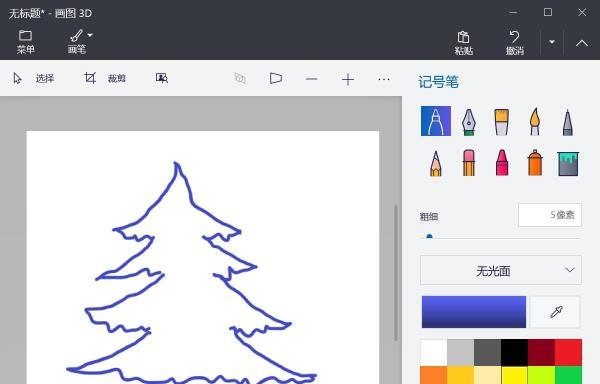Viewport: 600px width, 384px height.
Task: Zoom in with the plus icon
Action: [348, 79]
